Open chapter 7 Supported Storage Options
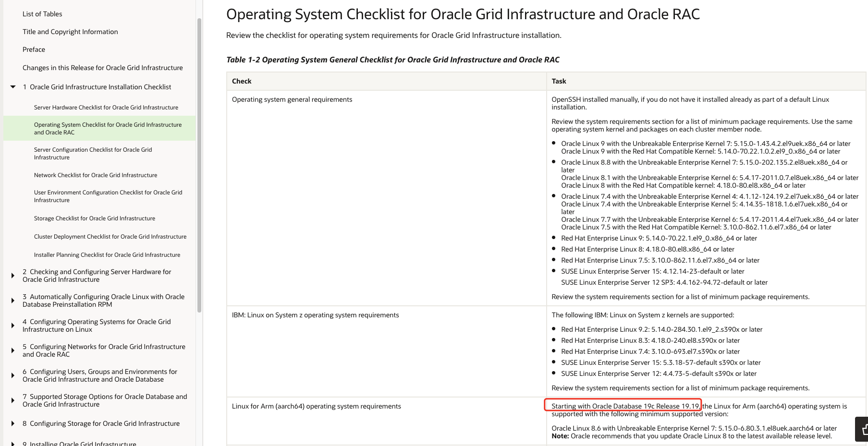 105,400
